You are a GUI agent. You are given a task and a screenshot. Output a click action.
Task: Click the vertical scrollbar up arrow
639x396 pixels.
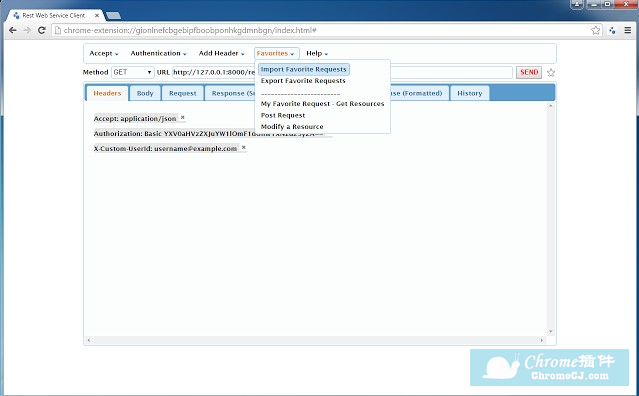551,106
